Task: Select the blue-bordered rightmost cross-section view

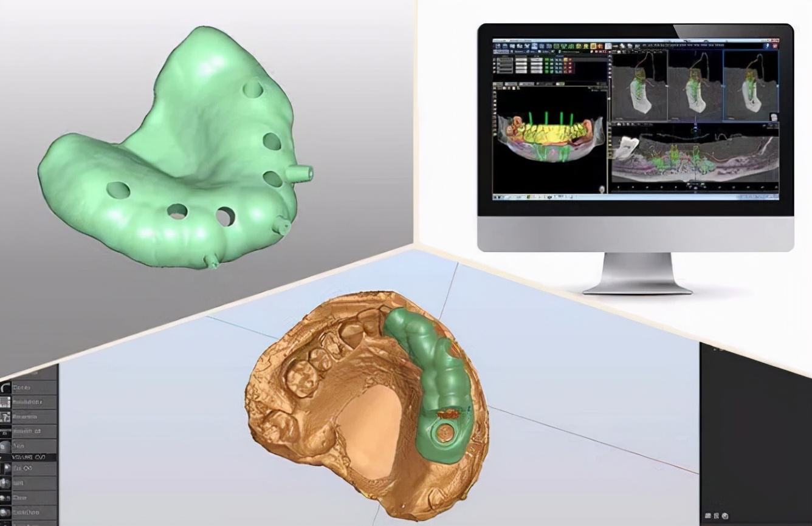Action: point(751,85)
